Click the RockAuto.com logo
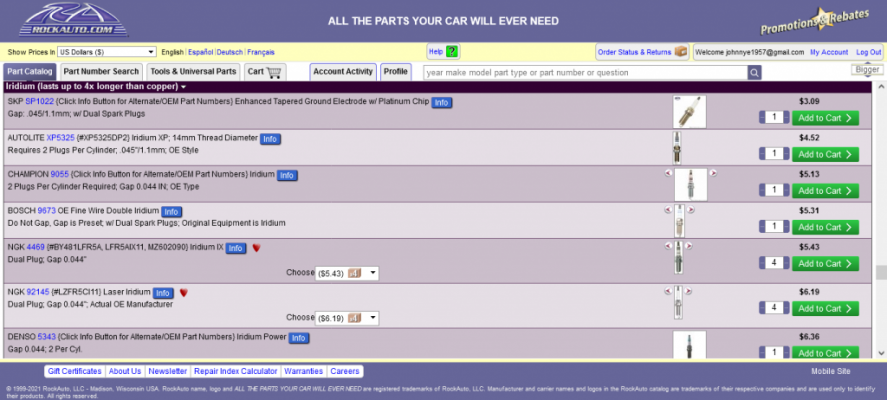The image size is (887, 400). click(72, 20)
